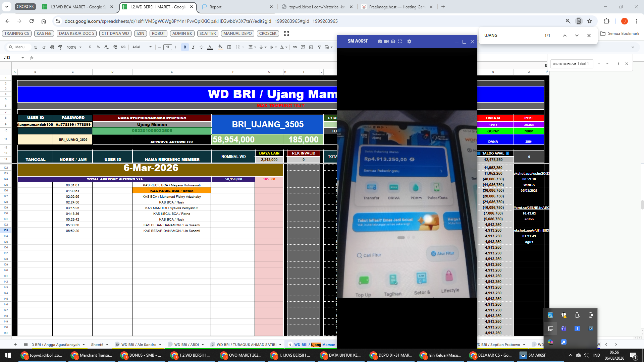Click the borders icon
The height and width of the screenshot is (362, 644).
(229, 47)
